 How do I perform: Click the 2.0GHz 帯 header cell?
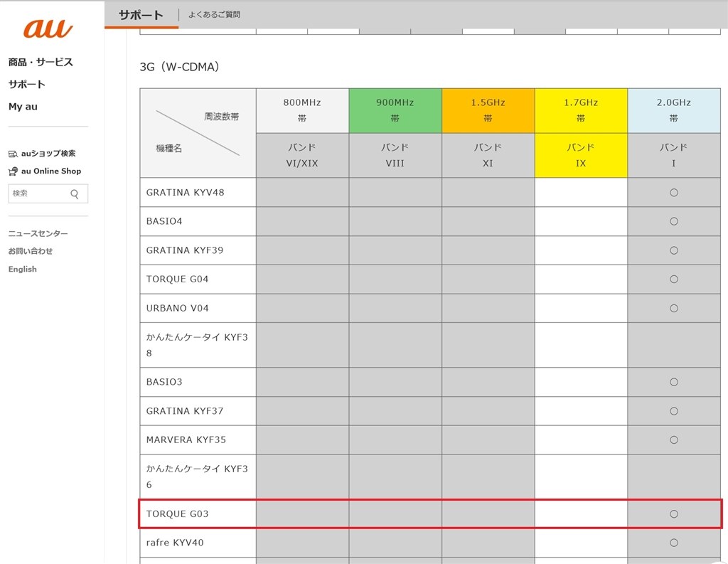[674, 110]
